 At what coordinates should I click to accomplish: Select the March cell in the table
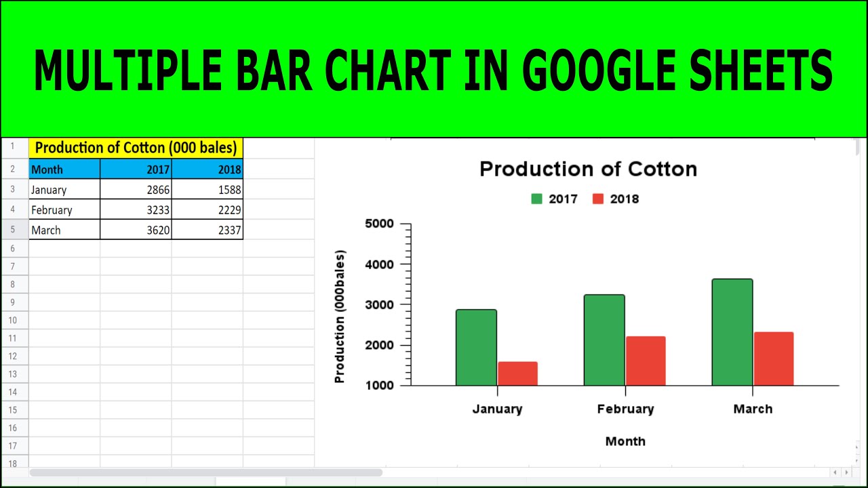(x=64, y=230)
